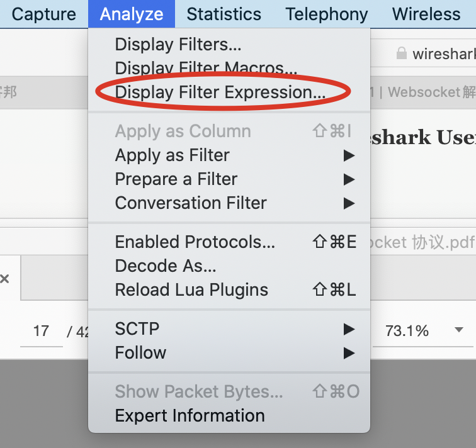Click the lock icon in the address bar
The height and width of the screenshot is (448, 476).
tap(401, 54)
